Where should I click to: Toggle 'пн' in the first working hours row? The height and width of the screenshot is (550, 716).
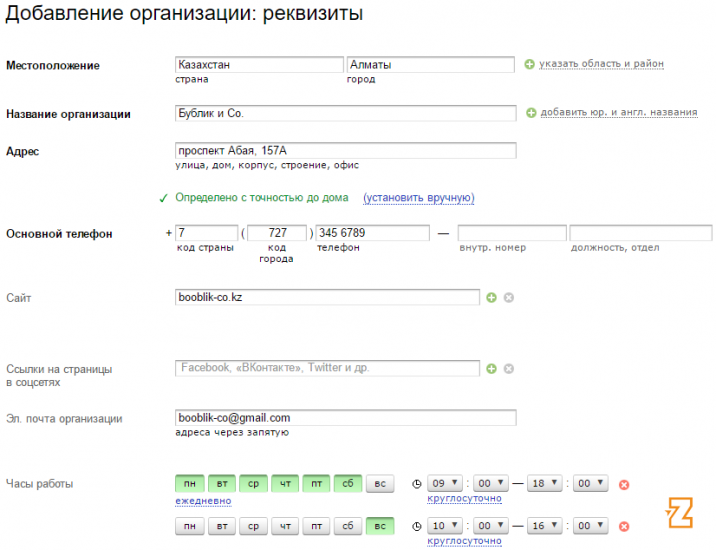click(190, 483)
